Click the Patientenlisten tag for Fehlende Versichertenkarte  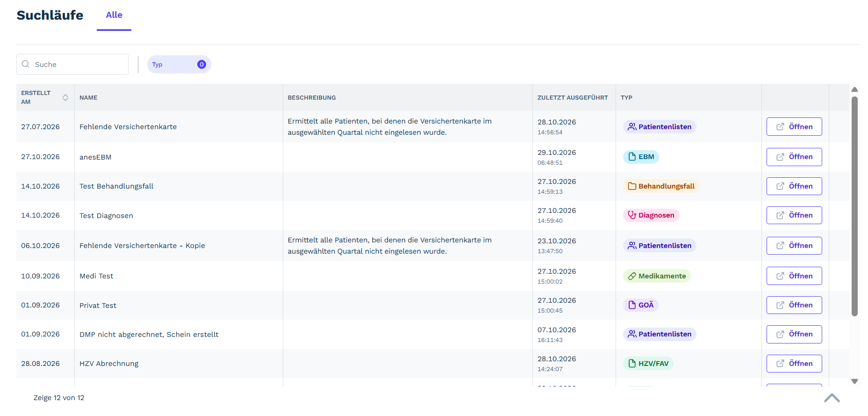[x=659, y=127]
